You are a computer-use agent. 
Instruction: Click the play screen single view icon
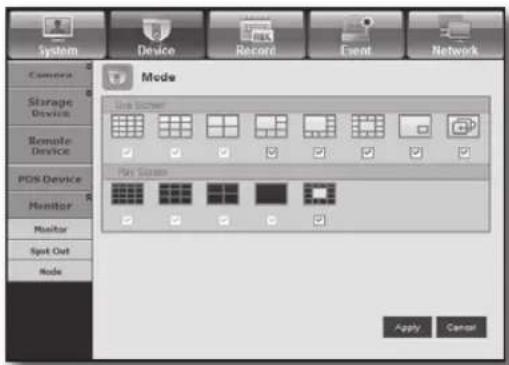(271, 194)
